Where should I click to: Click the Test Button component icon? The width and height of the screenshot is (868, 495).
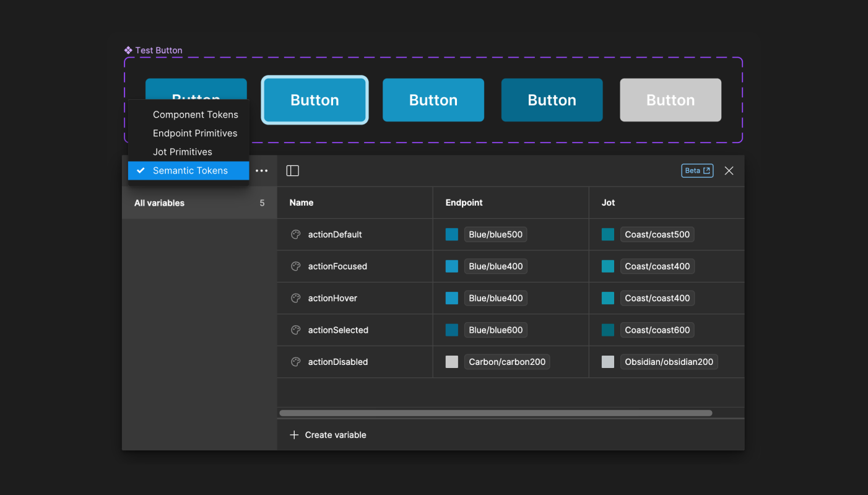[x=128, y=50]
